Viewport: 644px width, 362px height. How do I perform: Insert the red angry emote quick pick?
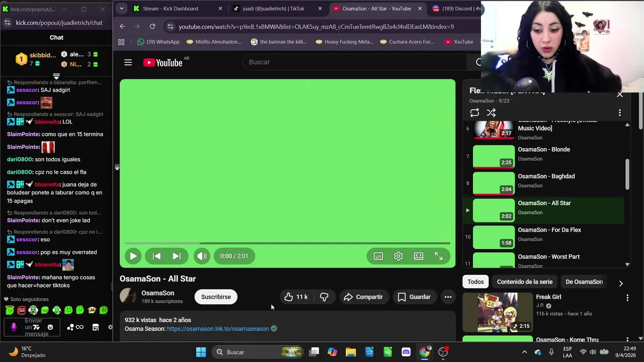pos(21,310)
